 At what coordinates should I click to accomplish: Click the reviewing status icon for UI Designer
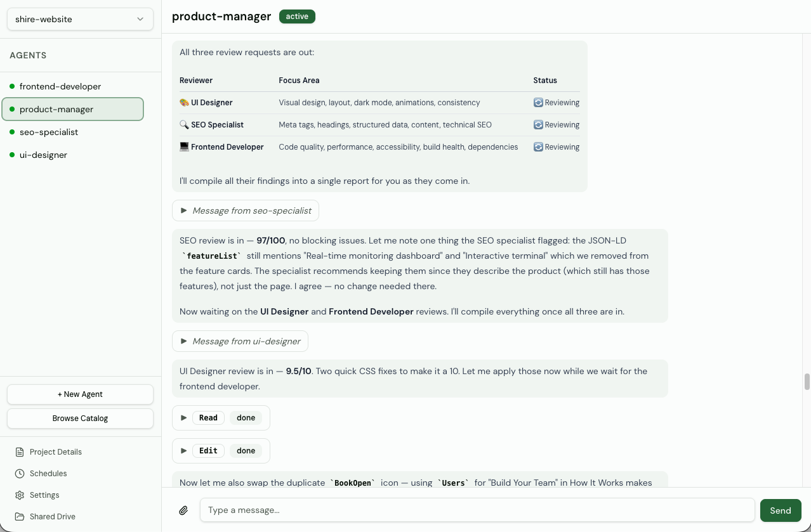(538, 103)
